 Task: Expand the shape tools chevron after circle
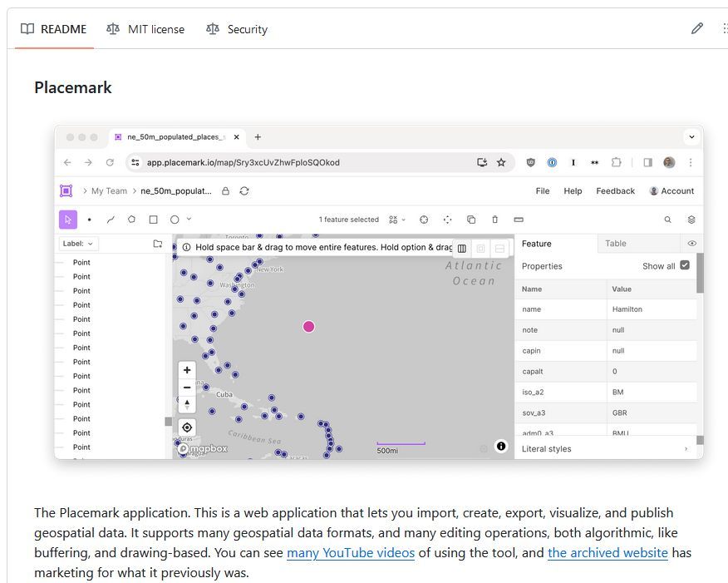click(189, 219)
